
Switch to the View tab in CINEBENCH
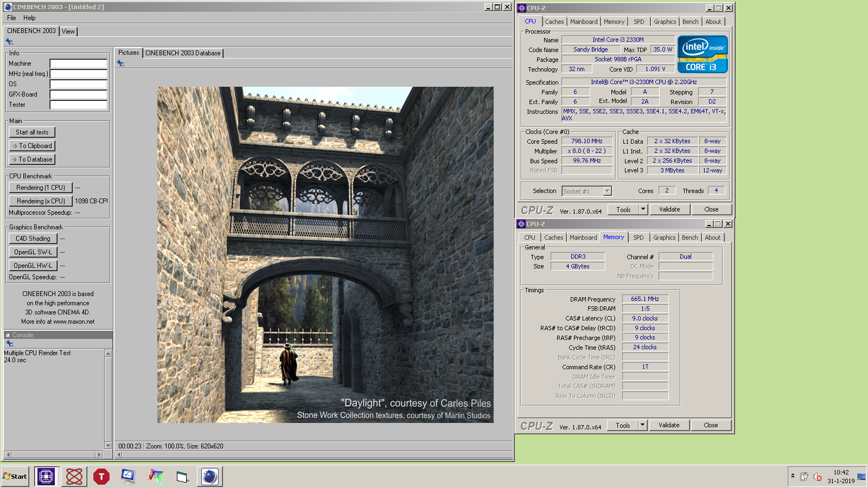coord(68,31)
